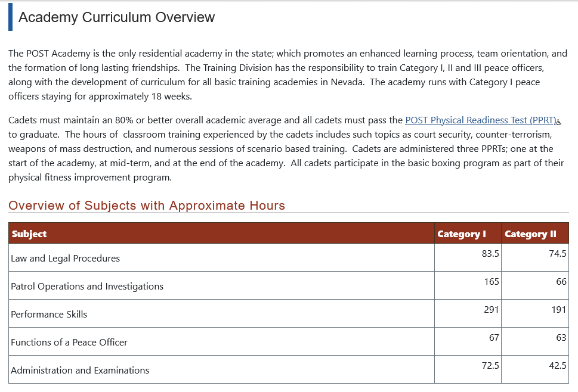Screen dimensions: 578x392
Task: Click the 291 hours Performance Skills cell
Action: 492,309
